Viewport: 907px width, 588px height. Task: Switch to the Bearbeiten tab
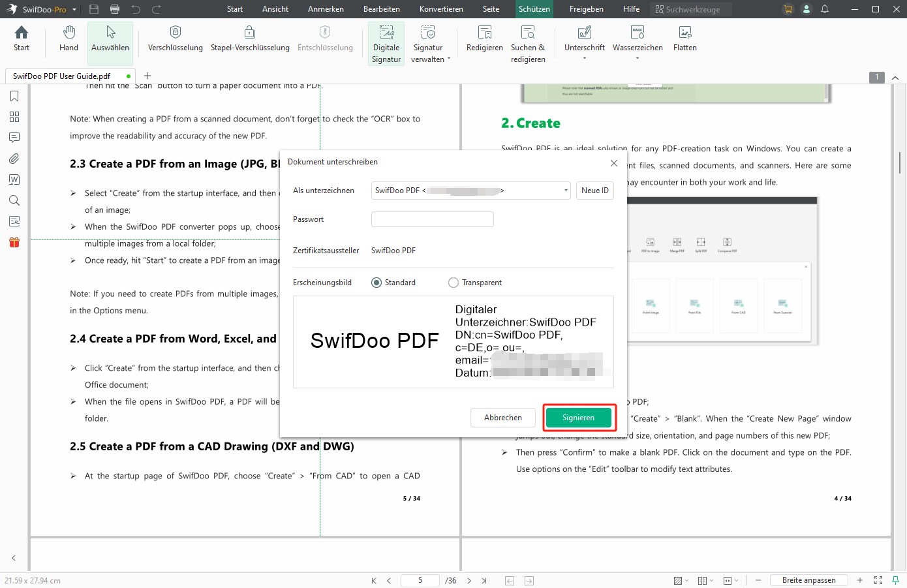pyautogui.click(x=382, y=9)
